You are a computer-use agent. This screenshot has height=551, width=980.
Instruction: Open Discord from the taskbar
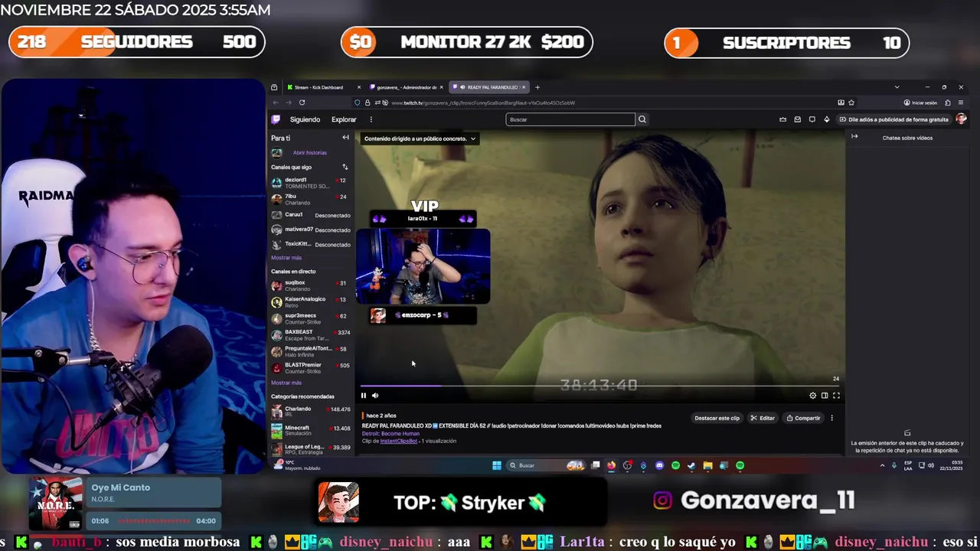coord(659,465)
